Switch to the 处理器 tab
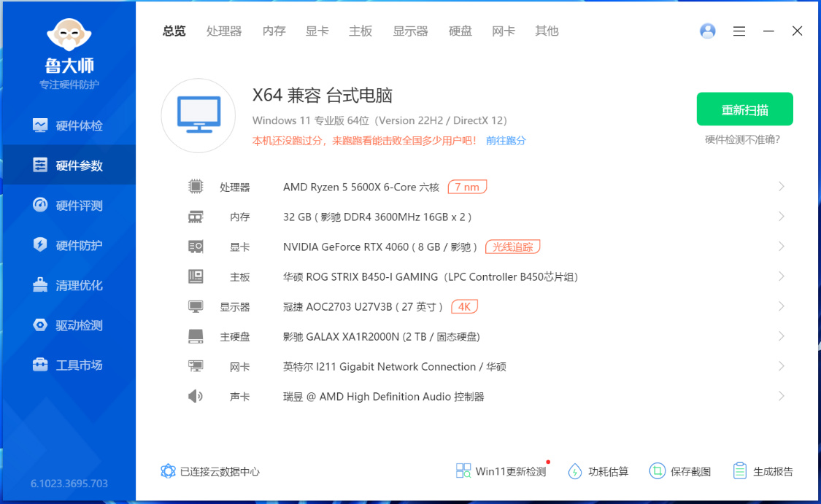The height and width of the screenshot is (504, 821). coord(223,31)
